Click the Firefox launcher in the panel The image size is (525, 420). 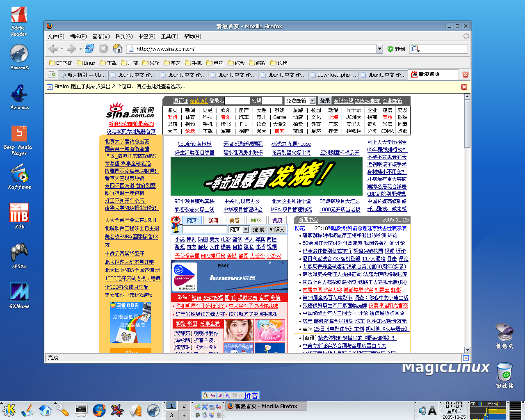click(x=99, y=410)
